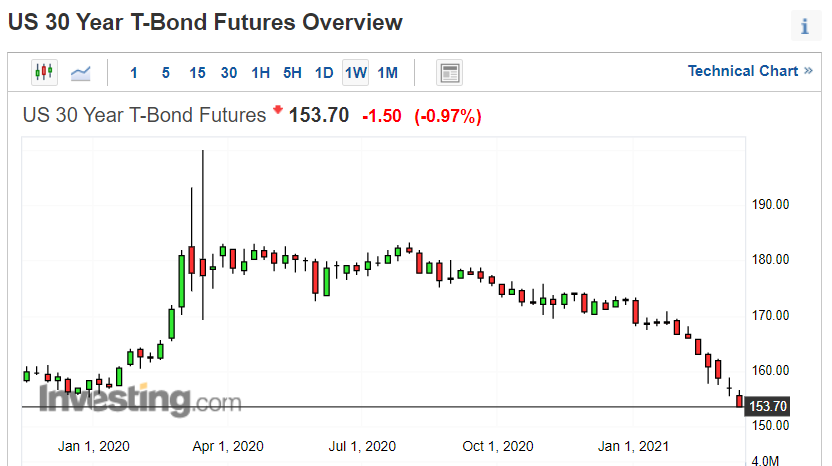832x466 pixels.
Task: Click the info icon at top right
Action: 805,25
